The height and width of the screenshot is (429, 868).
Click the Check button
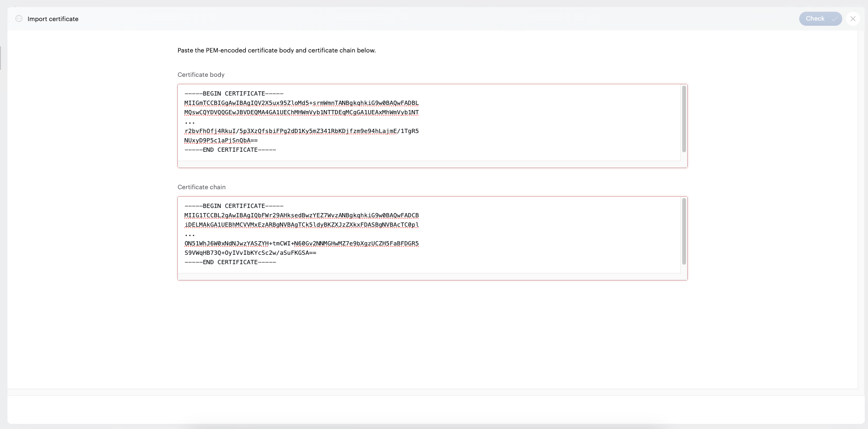820,19
